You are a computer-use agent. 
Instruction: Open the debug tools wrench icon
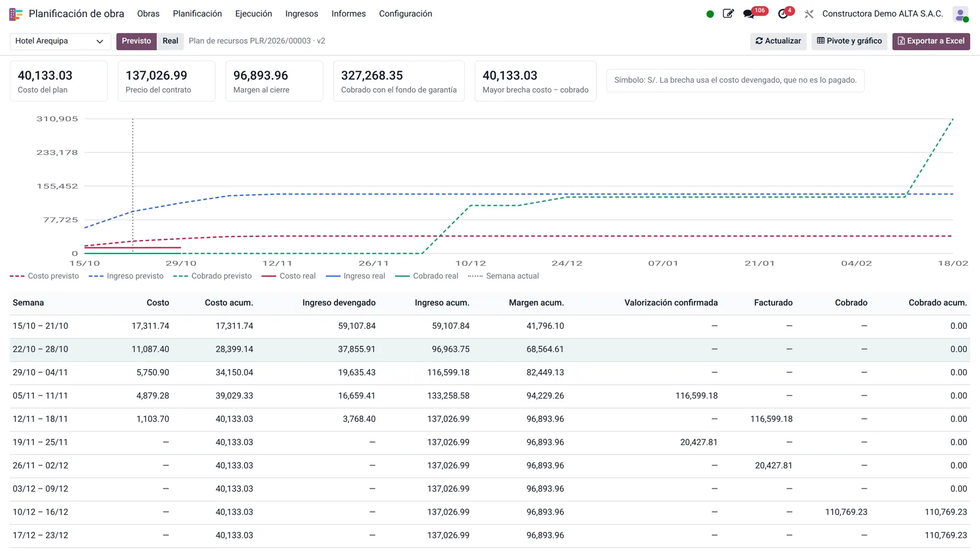(809, 13)
